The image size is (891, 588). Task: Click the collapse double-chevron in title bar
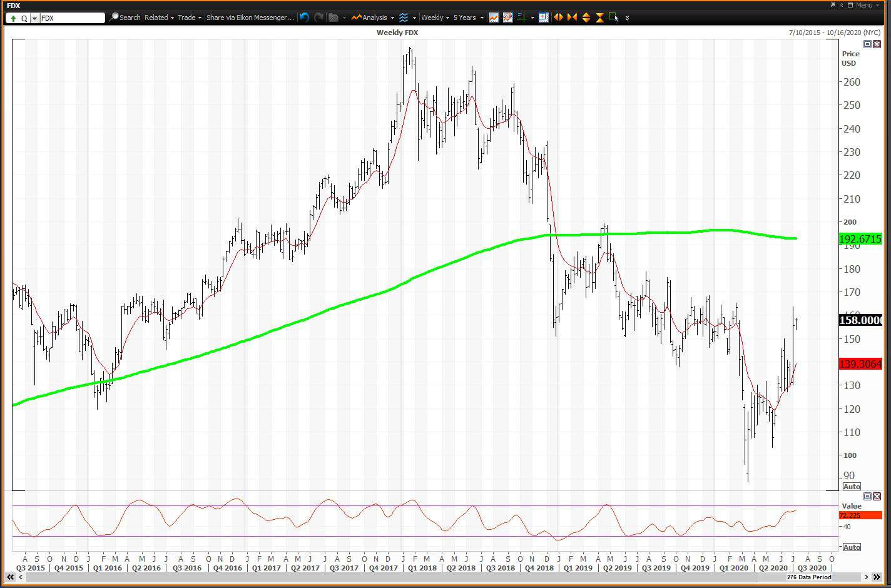pos(842,5)
